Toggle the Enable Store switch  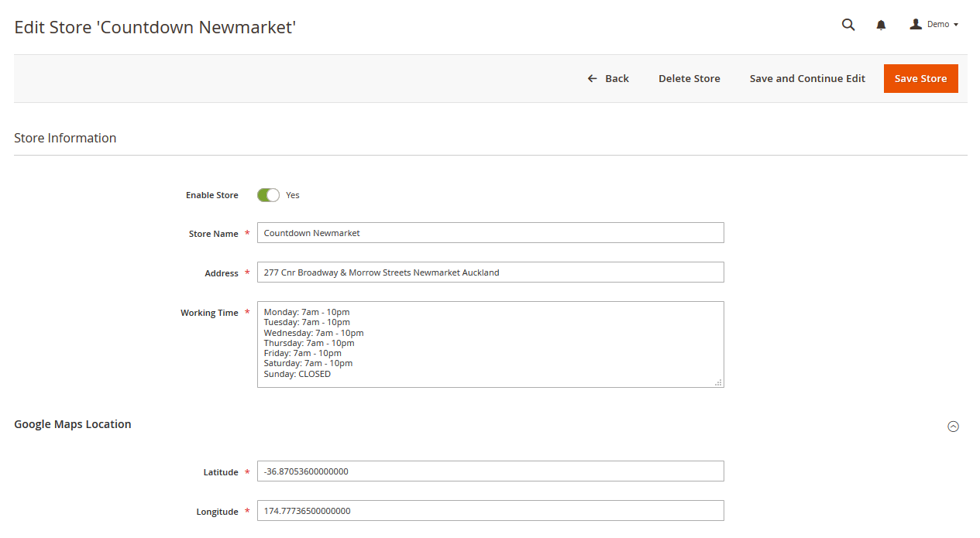click(268, 195)
